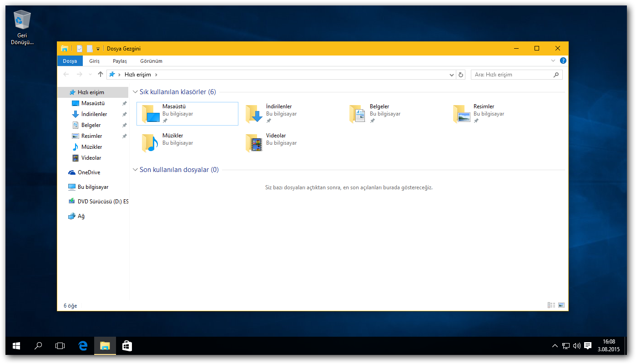This screenshot has width=636, height=364.
Task: Unpin Resimler in the sidebar
Action: pos(124,136)
